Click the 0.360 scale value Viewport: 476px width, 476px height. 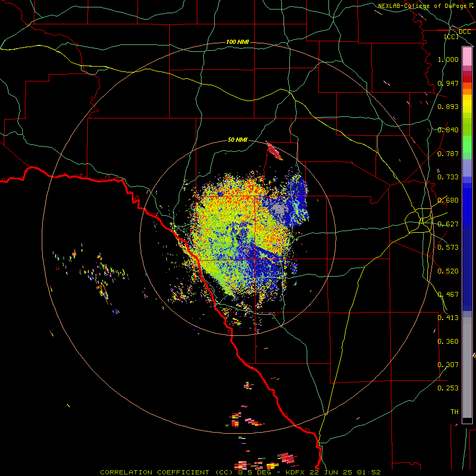(x=448, y=342)
